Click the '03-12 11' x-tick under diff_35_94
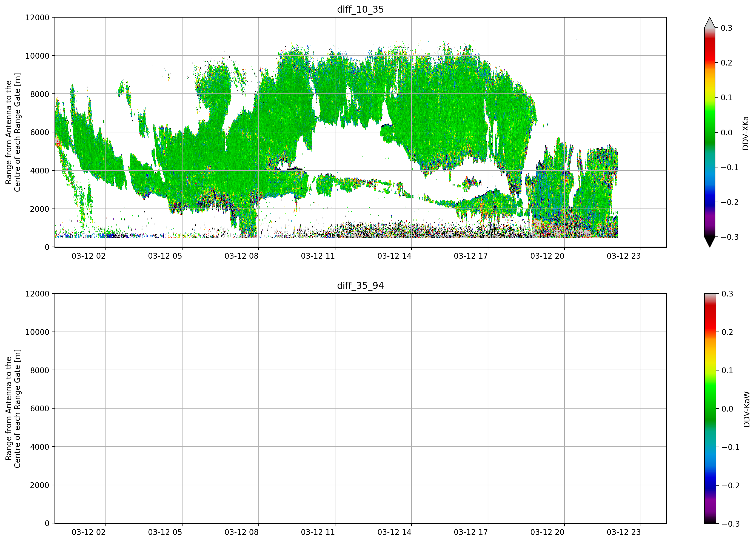The width and height of the screenshot is (756, 542). point(318,532)
